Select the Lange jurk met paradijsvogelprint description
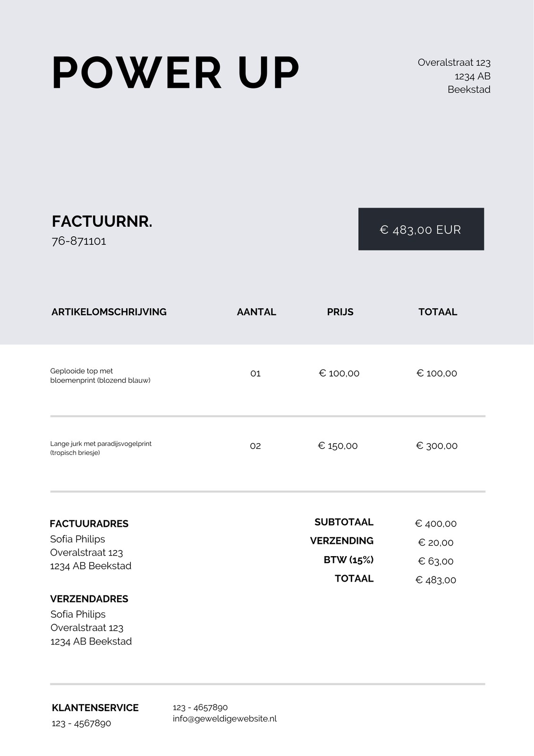The height and width of the screenshot is (756, 534). pyautogui.click(x=101, y=448)
